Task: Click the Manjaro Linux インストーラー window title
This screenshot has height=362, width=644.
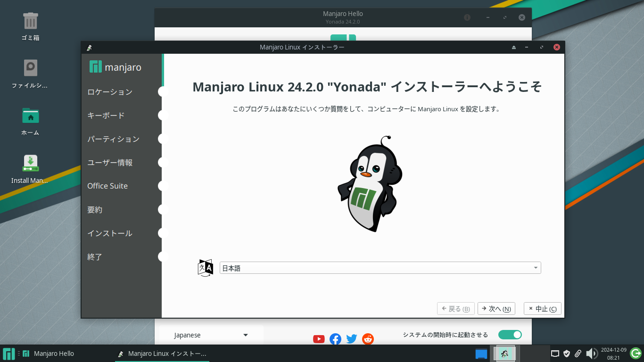Action: [x=302, y=47]
